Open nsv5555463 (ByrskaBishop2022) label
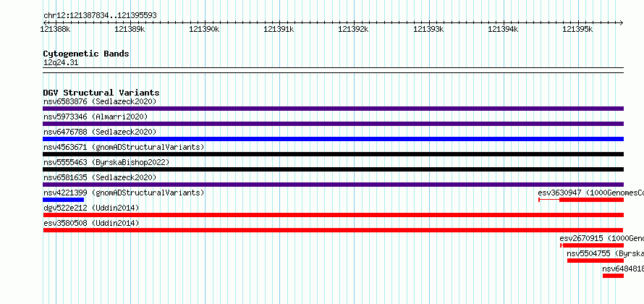This screenshot has width=644, height=304. pos(106,162)
